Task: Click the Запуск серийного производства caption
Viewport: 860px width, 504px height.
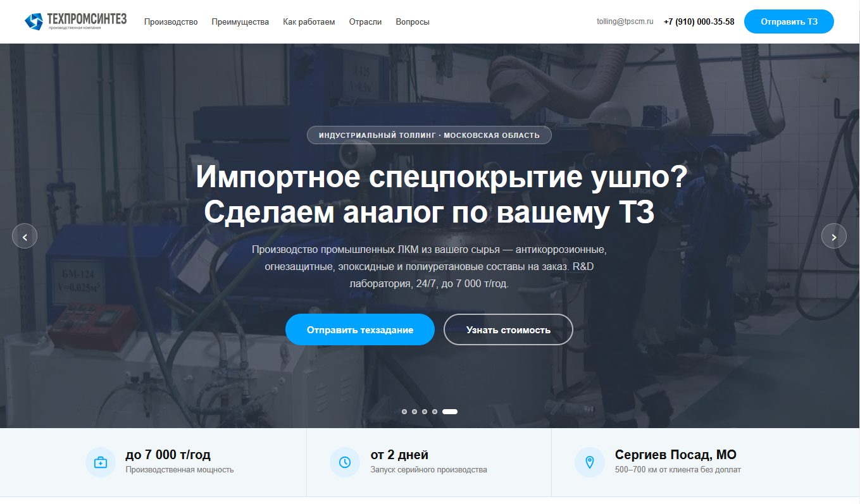Action: coord(428,470)
